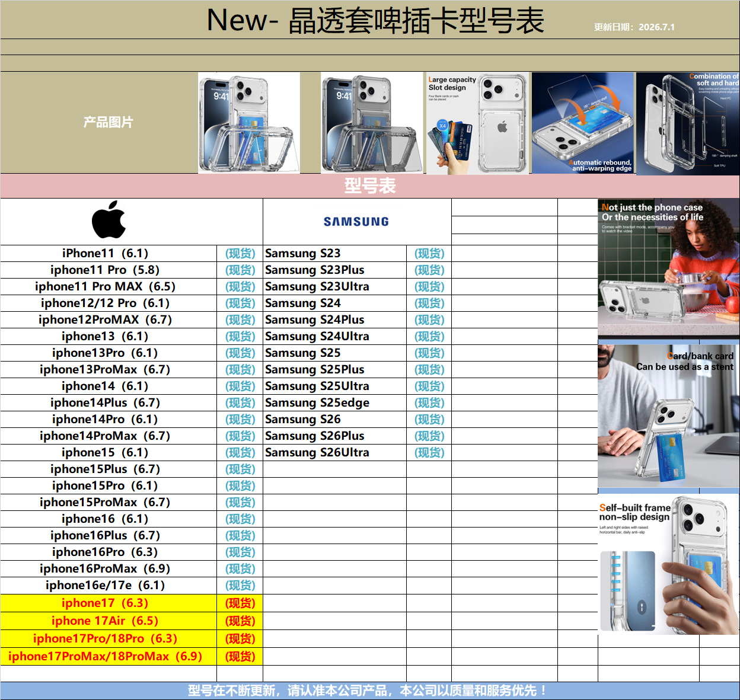
Task: Select the iphone14 (6.1) cell
Action: 109,386
